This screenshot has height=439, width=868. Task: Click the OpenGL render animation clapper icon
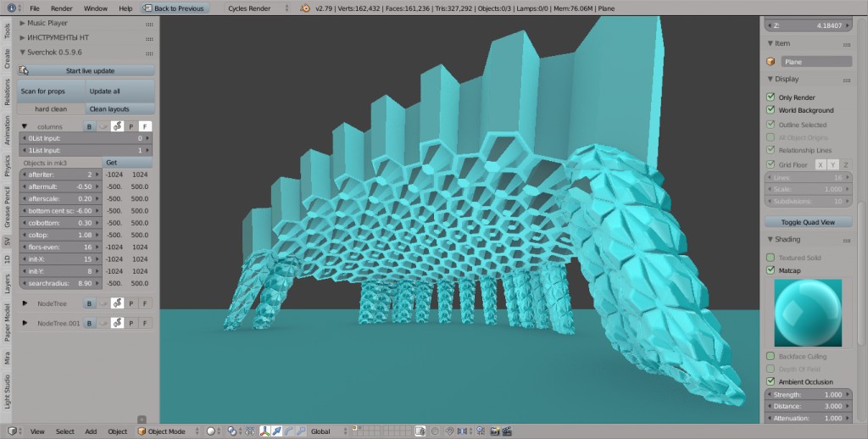506,431
